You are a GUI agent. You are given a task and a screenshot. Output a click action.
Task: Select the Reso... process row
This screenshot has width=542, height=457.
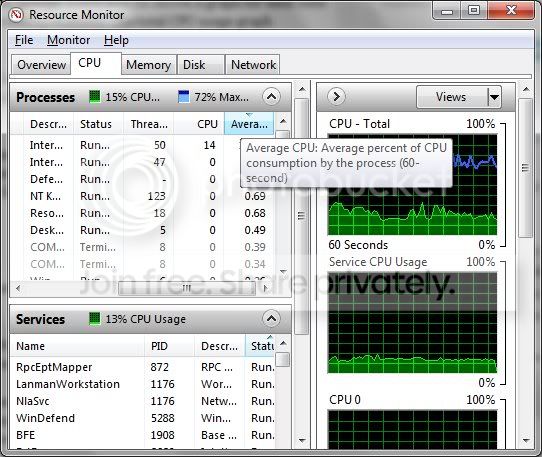(143, 213)
